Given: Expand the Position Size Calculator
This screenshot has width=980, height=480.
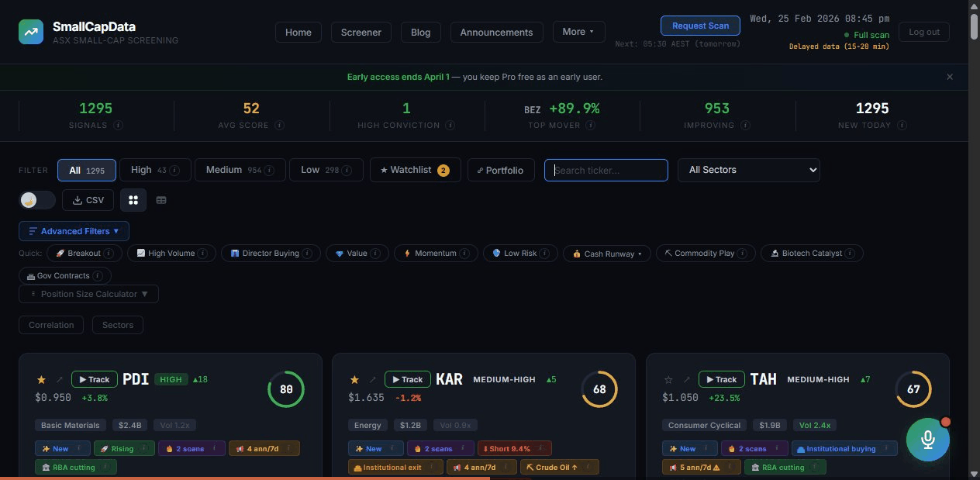Looking at the screenshot, I should tap(88, 293).
